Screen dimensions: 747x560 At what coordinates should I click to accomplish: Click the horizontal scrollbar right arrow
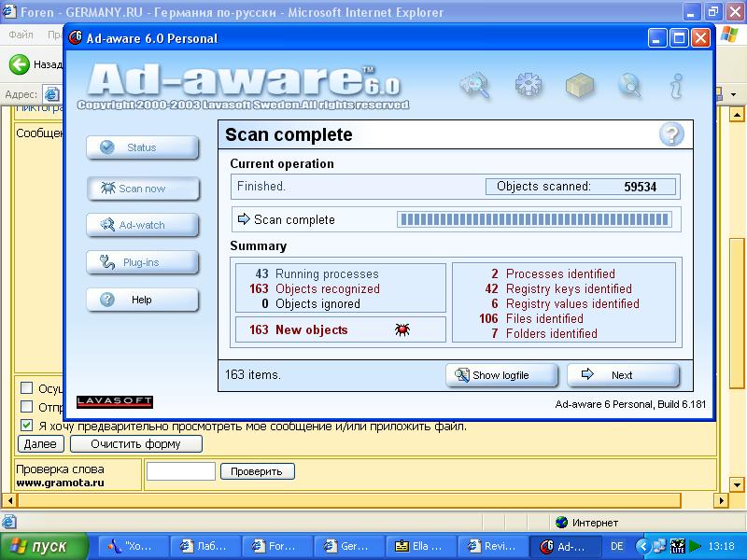(721, 500)
